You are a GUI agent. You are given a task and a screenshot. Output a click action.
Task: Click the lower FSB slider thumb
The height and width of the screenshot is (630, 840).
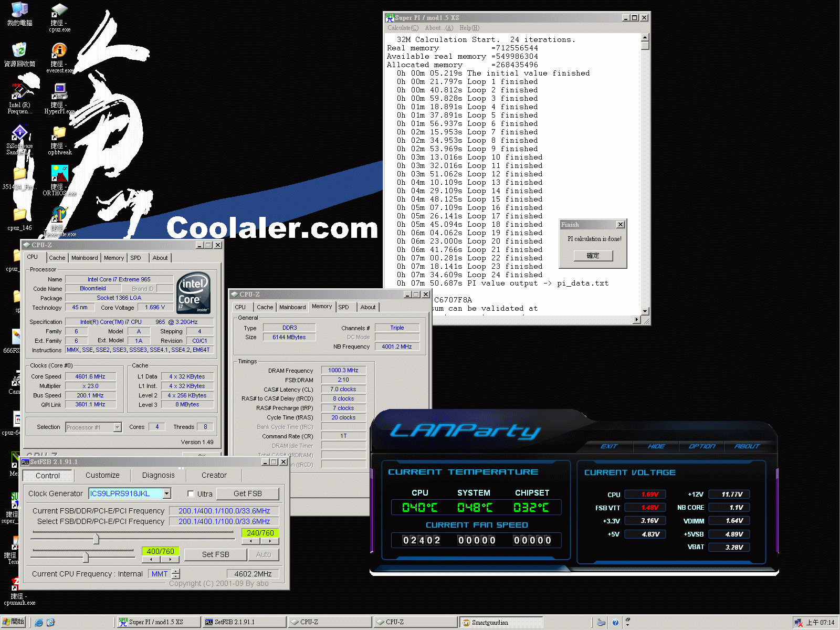86,556
